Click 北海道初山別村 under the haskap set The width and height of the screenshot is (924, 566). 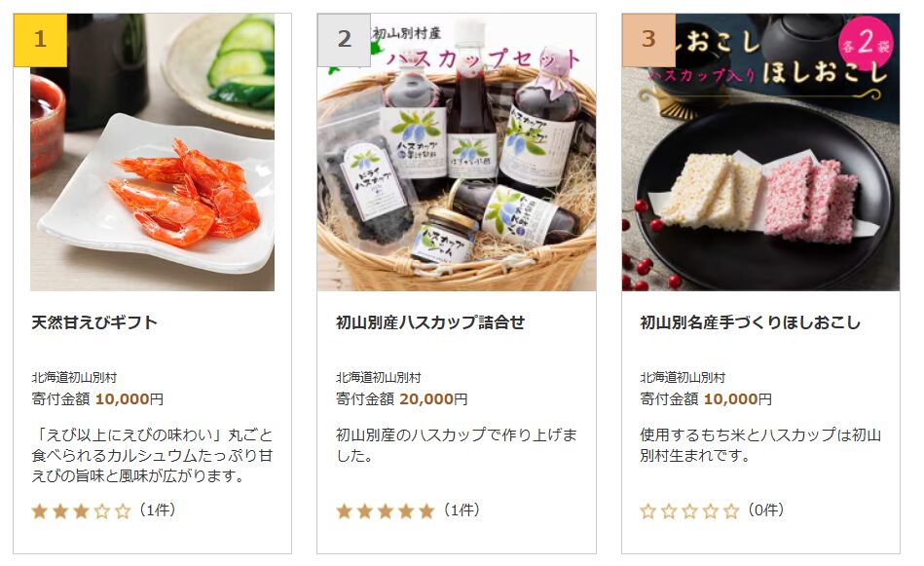(x=379, y=377)
